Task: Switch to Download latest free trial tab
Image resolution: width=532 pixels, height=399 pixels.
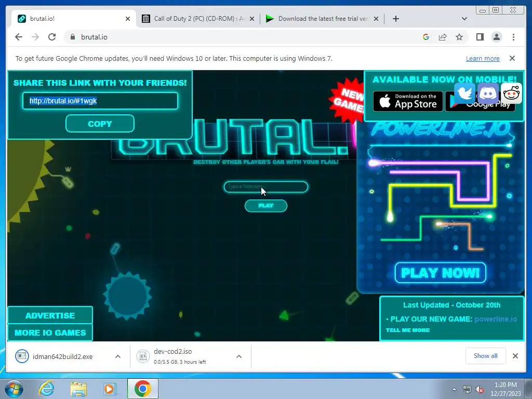Action: pos(323,19)
